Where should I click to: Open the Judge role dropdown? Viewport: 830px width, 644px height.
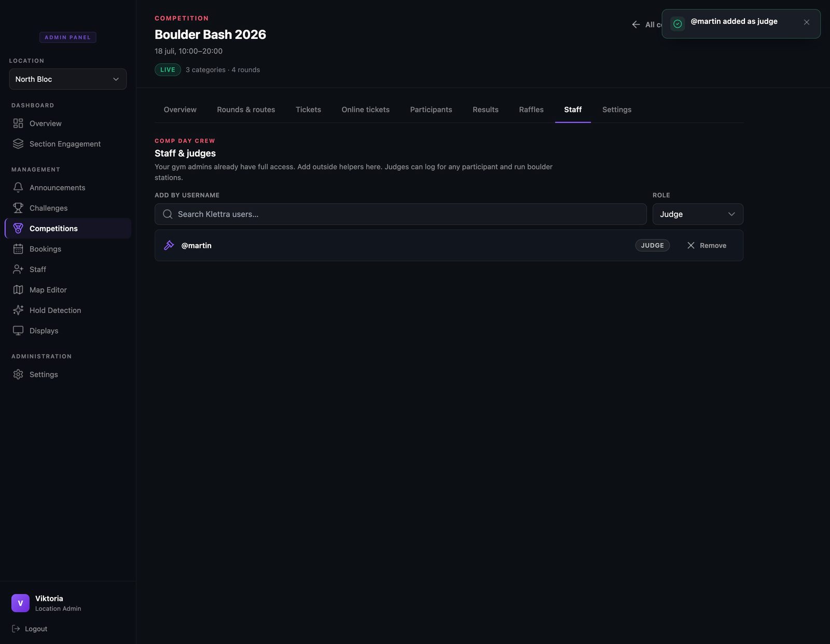[x=698, y=214]
